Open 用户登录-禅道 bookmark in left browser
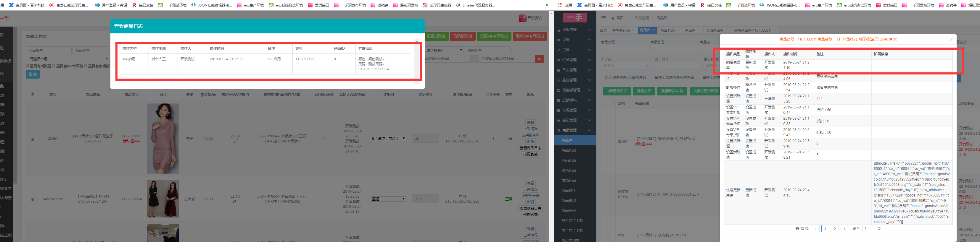Image resolution: width=980 pixels, height=242 pixels. tap(111, 5)
